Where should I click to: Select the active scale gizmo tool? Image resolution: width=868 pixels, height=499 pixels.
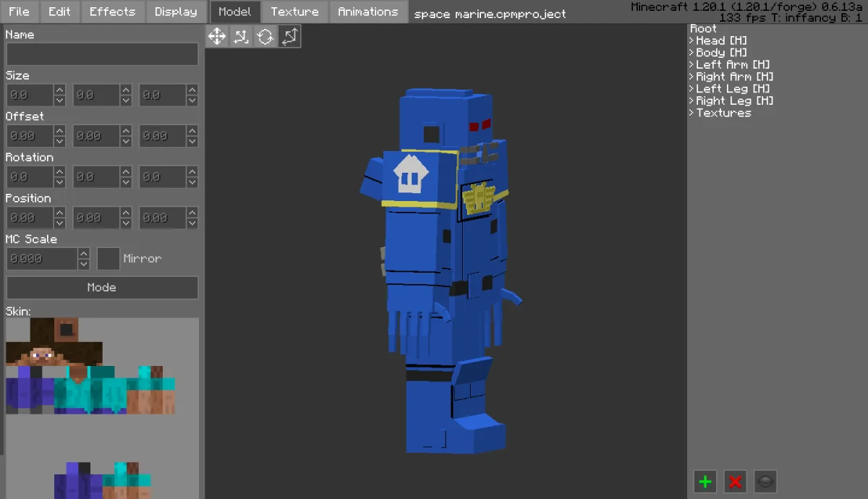[x=289, y=36]
